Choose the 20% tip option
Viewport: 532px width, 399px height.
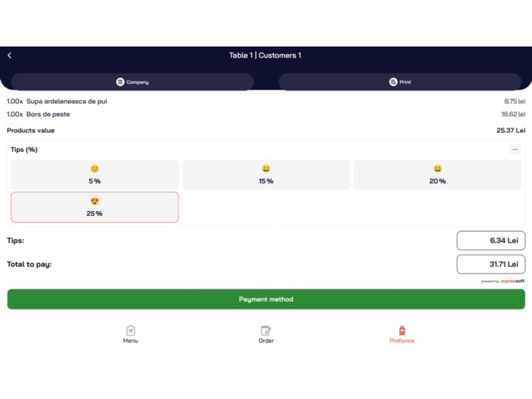(x=438, y=175)
